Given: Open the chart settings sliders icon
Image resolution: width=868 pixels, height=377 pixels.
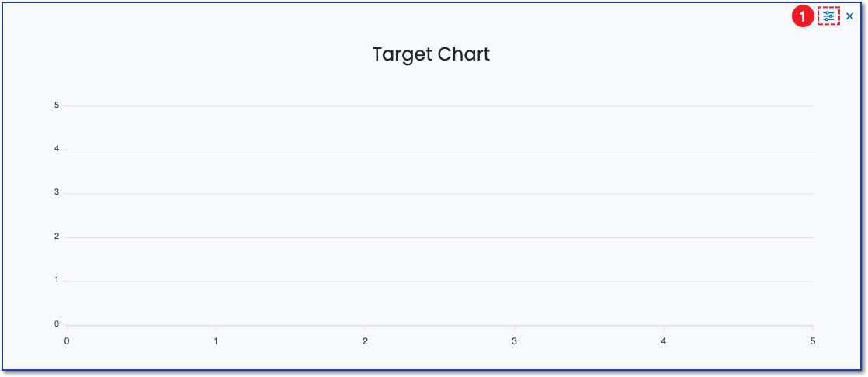Looking at the screenshot, I should click(x=828, y=16).
